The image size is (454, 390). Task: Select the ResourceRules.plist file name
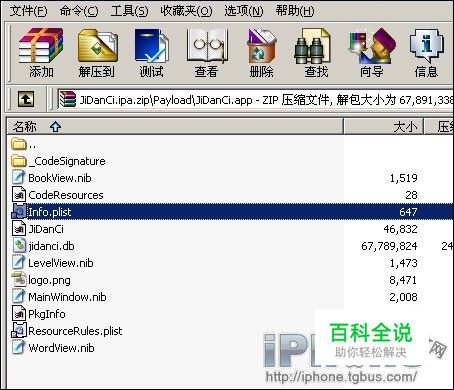(75, 331)
